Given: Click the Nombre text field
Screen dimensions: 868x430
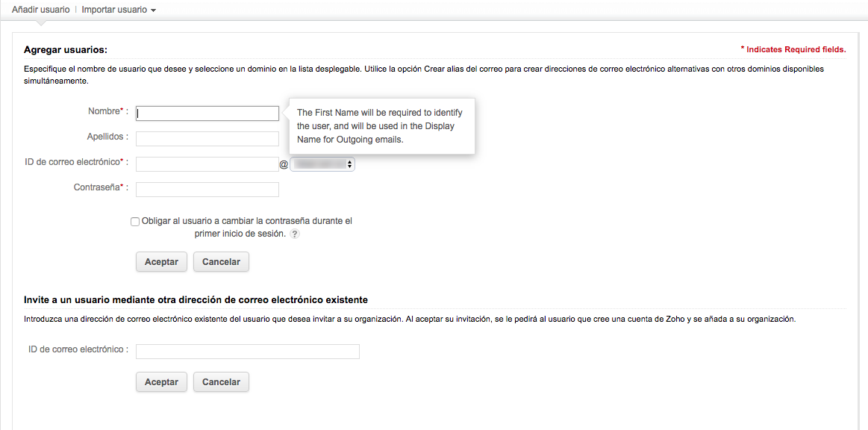Looking at the screenshot, I should click(x=207, y=113).
